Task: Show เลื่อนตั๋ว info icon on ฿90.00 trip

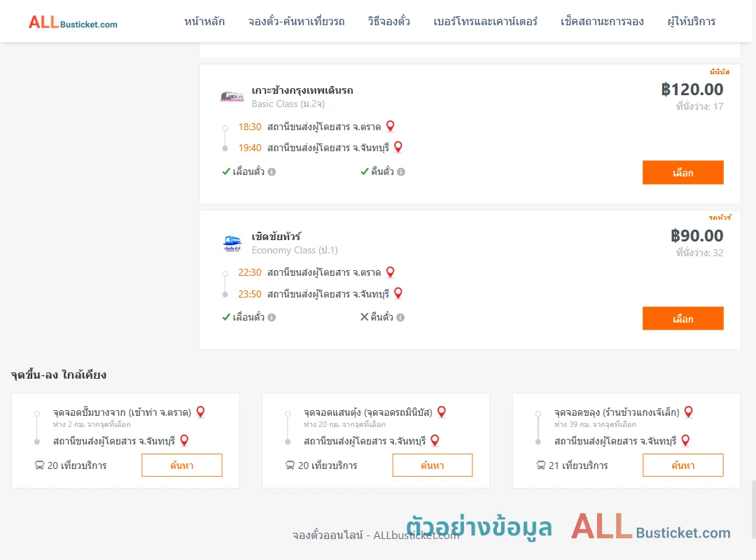Action: click(x=272, y=317)
